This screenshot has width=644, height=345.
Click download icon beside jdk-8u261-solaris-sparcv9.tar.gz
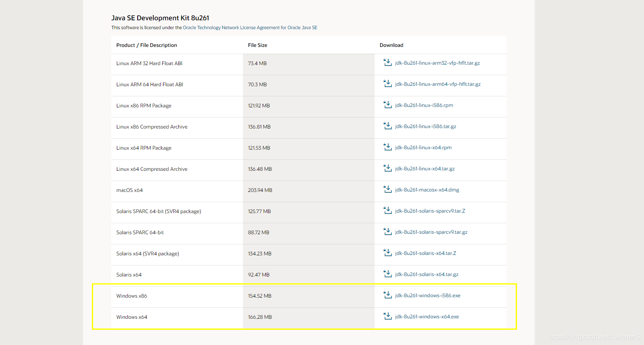pos(387,232)
